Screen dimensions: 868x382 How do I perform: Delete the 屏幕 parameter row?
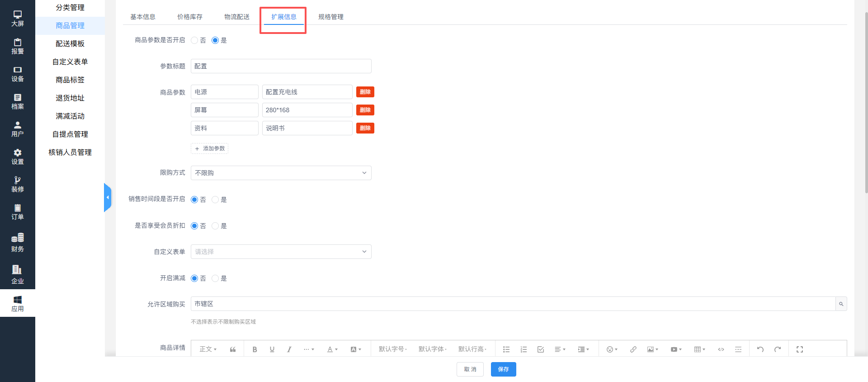(365, 110)
